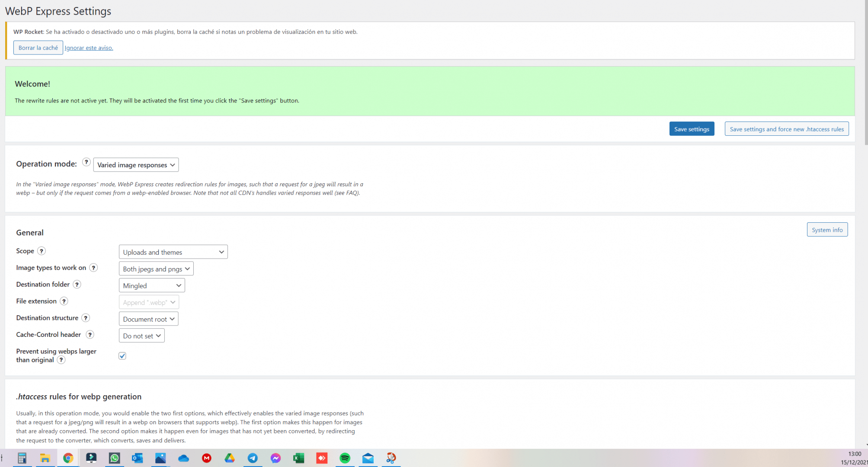Switch to Google Chrome in taskbar
The width and height of the screenshot is (868, 467).
point(68,458)
